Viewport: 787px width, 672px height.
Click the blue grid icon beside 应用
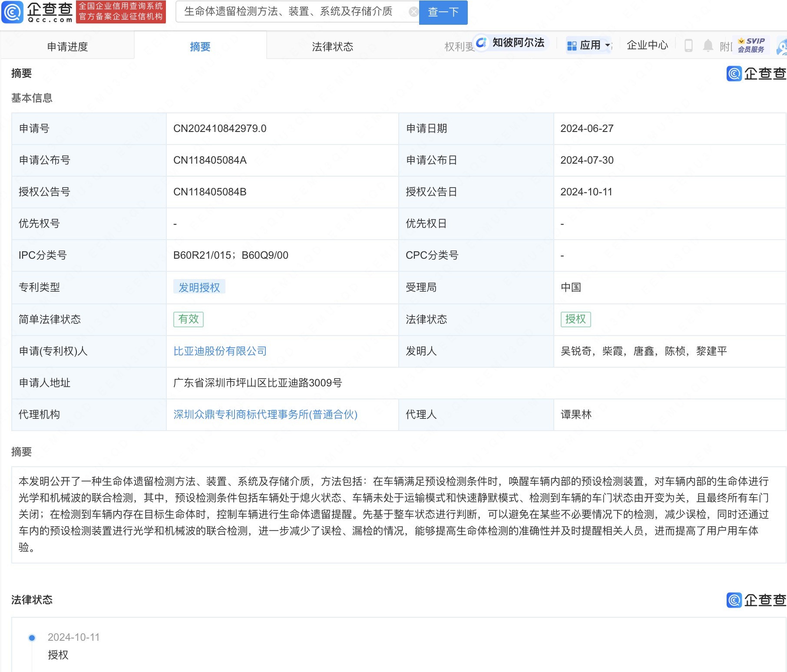coord(571,45)
